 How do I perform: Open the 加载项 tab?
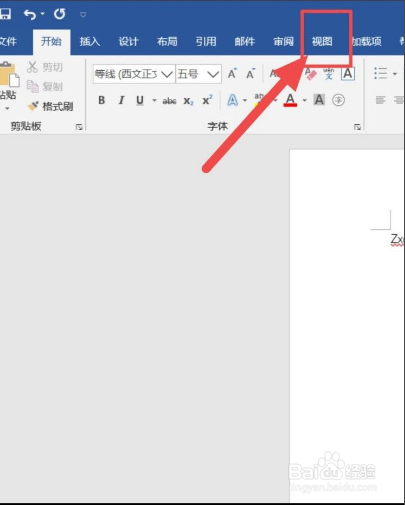pos(367,42)
